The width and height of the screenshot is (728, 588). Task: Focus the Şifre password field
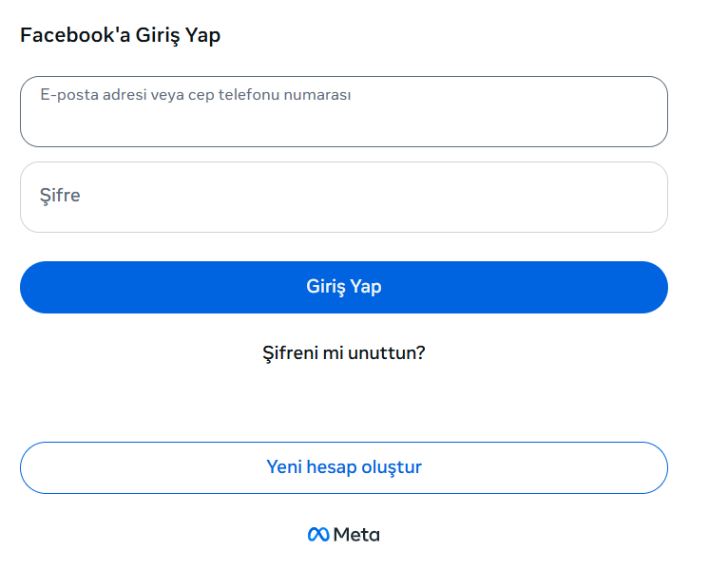pos(344,198)
